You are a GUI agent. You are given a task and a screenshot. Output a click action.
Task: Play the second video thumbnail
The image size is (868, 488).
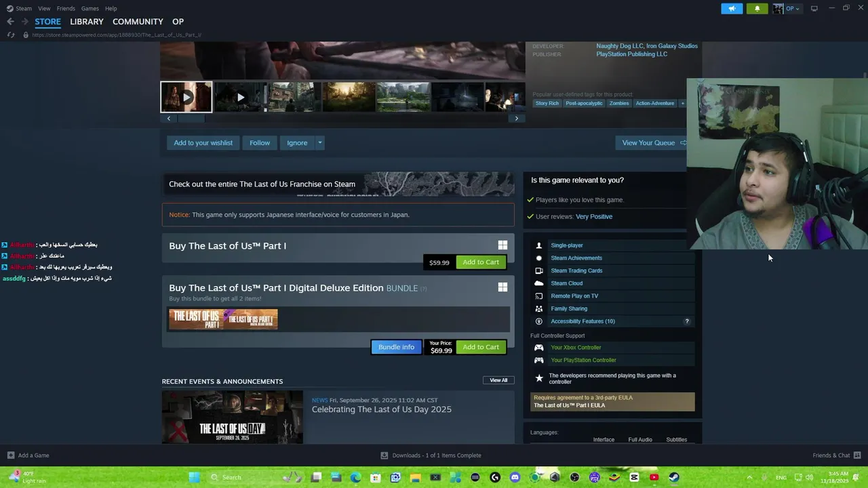click(x=240, y=97)
